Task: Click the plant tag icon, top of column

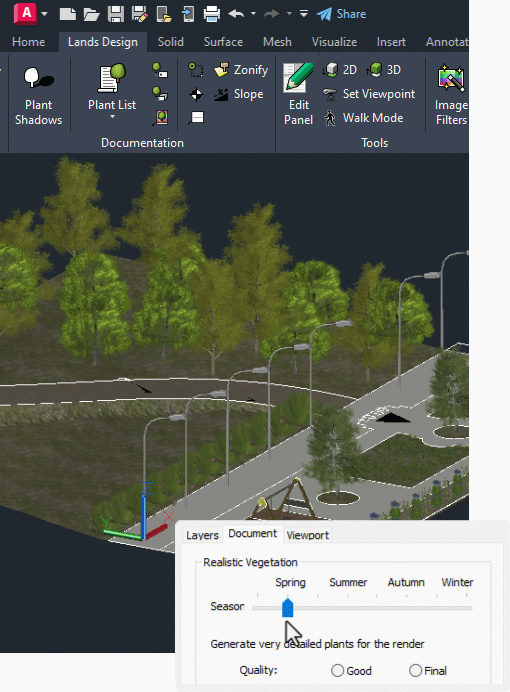Action: point(160,70)
